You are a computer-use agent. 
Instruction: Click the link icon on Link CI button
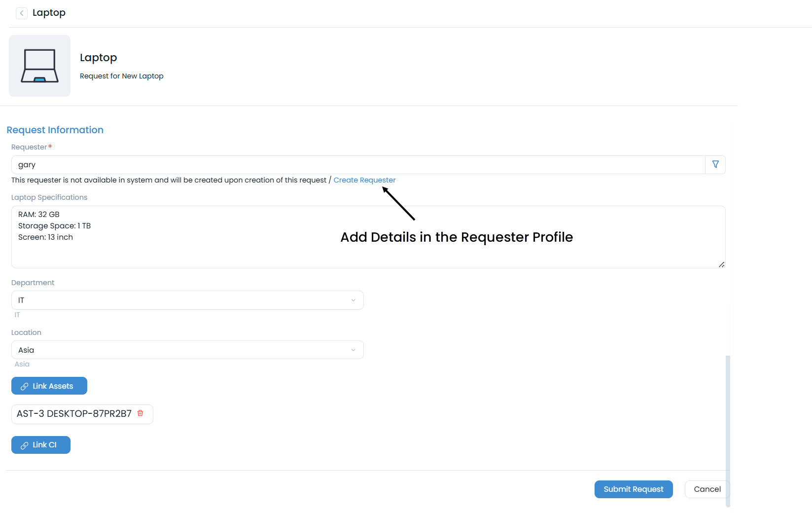point(24,445)
